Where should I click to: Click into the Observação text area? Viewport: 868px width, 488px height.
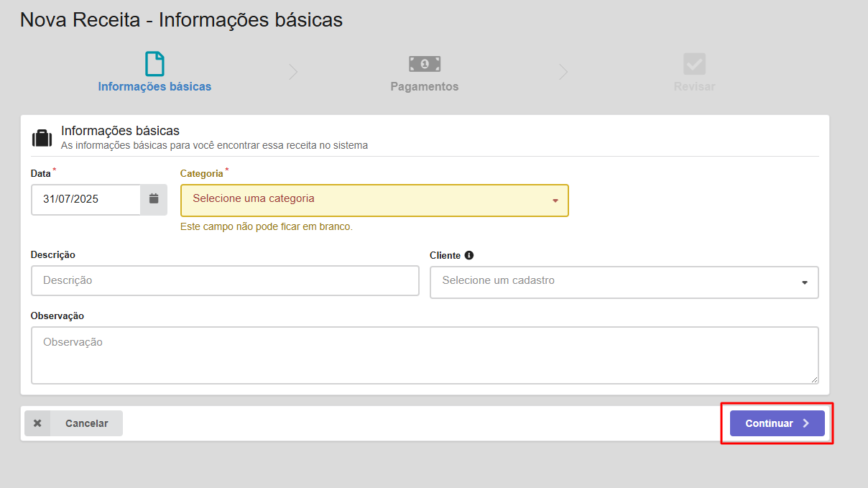coord(424,356)
